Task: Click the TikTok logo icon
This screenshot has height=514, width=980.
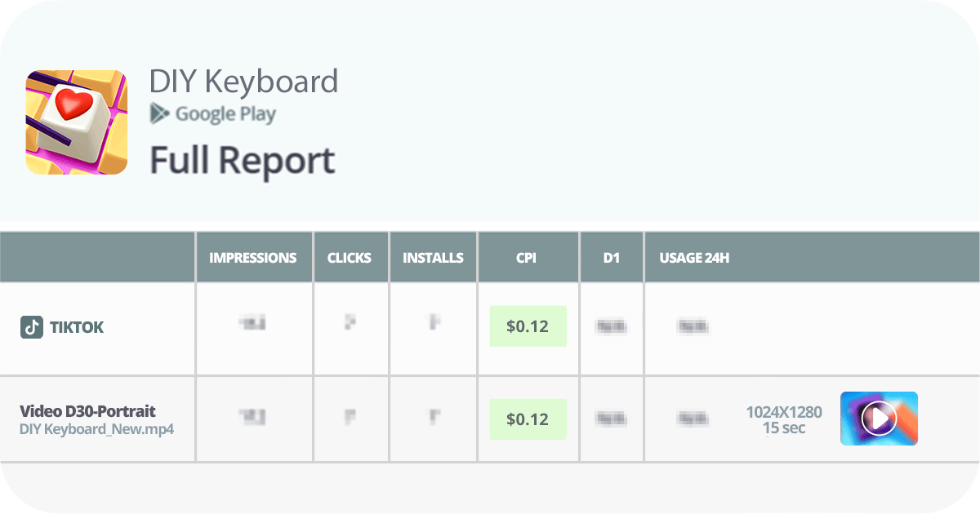Action: pyautogui.click(x=32, y=327)
